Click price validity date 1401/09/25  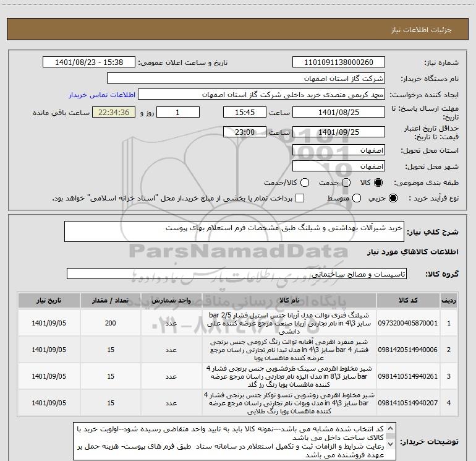pyautogui.click(x=339, y=132)
